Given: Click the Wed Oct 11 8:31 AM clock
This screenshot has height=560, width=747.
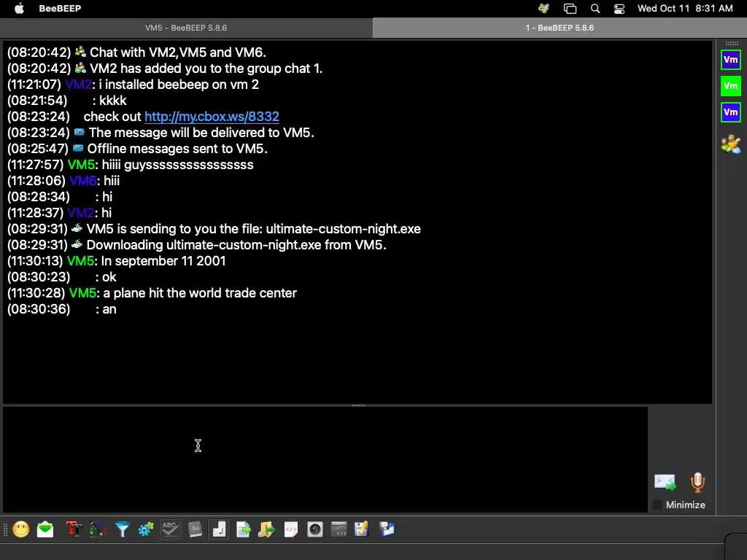Looking at the screenshot, I should (x=685, y=8).
